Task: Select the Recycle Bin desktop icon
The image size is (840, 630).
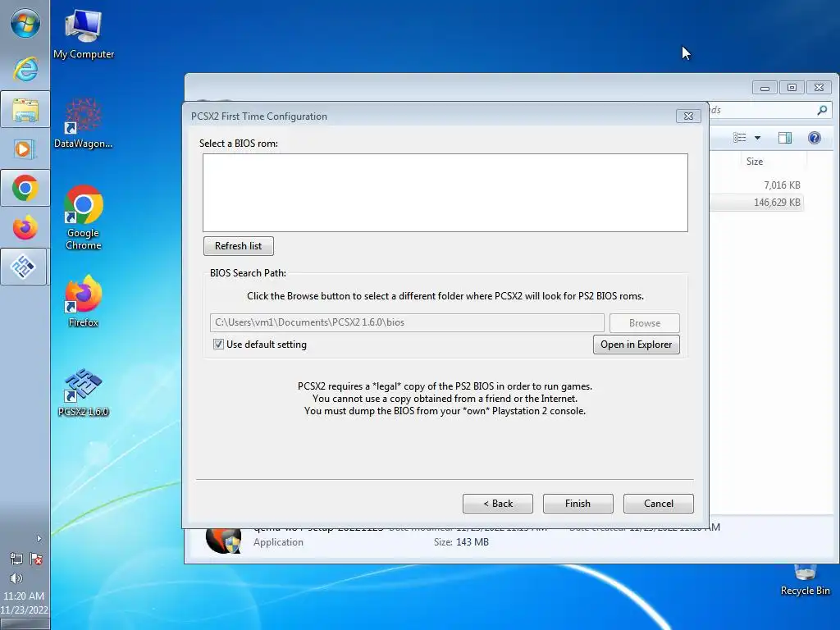Action: (x=806, y=580)
